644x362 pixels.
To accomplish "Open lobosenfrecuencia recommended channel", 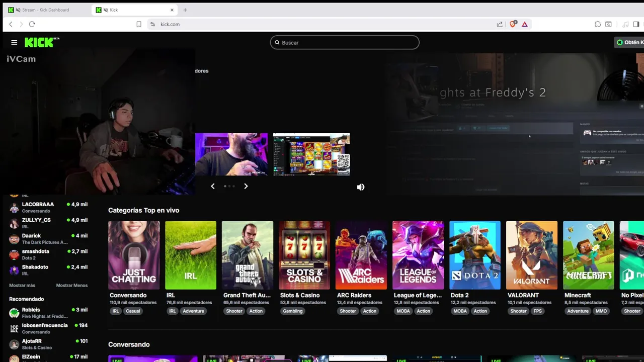I will (48, 328).
